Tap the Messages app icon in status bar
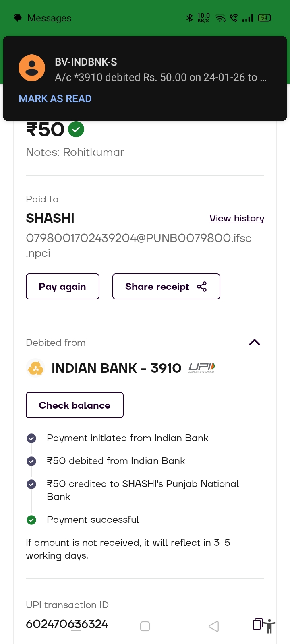Screen dimensions: 290x644 [x=18, y=18]
